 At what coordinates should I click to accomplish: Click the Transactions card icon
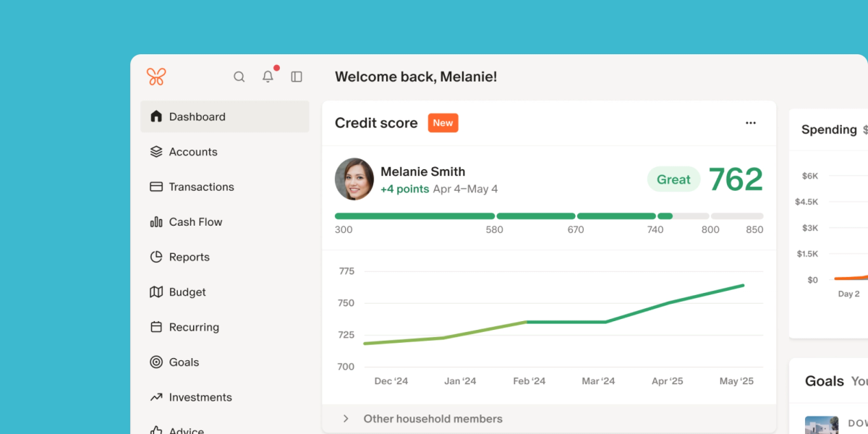(156, 187)
